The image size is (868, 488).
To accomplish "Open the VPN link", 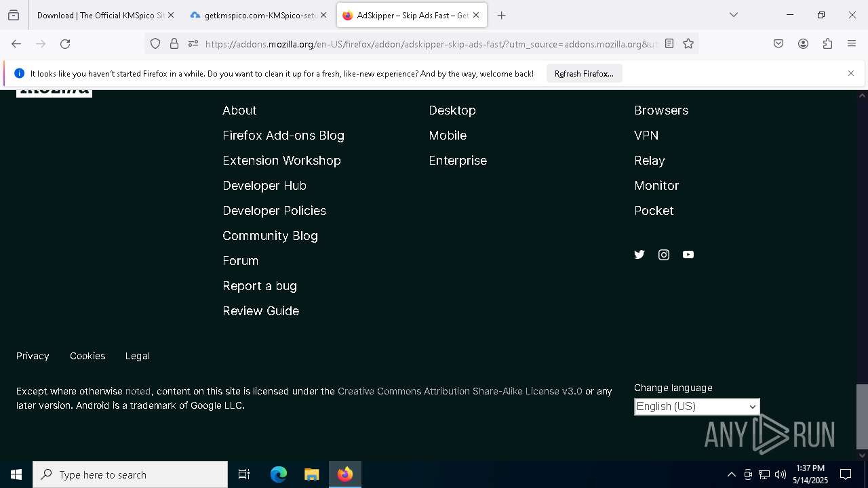I will 646,136.
